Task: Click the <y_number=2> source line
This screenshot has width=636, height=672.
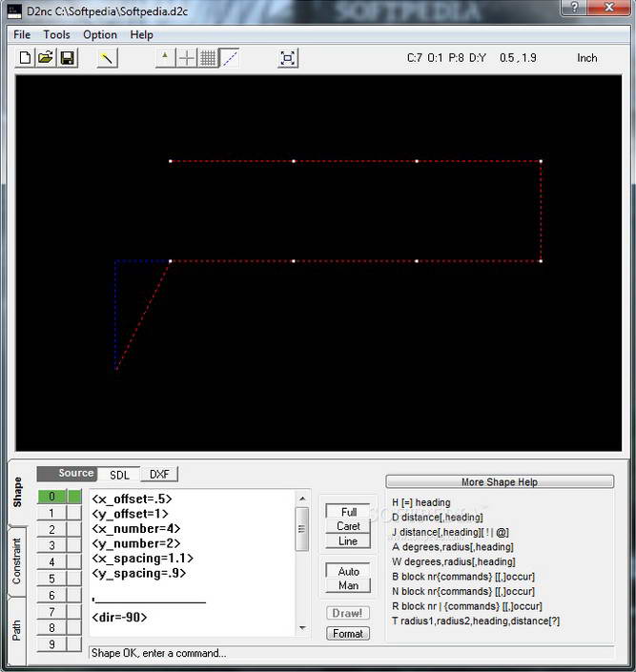Action: pyautogui.click(x=136, y=543)
